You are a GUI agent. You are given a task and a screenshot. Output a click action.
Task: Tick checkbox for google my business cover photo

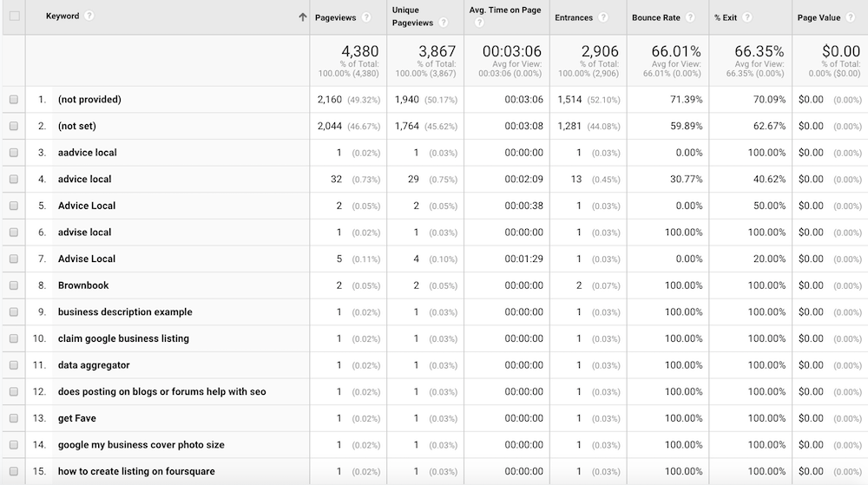pos(14,444)
